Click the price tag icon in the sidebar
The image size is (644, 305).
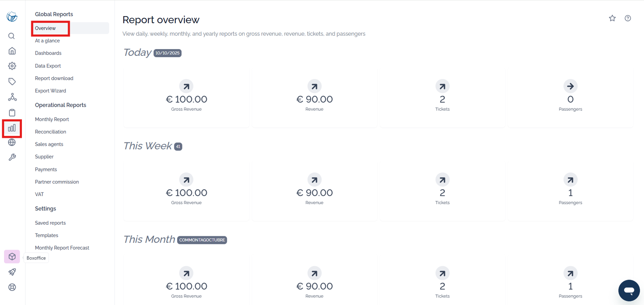click(x=12, y=82)
